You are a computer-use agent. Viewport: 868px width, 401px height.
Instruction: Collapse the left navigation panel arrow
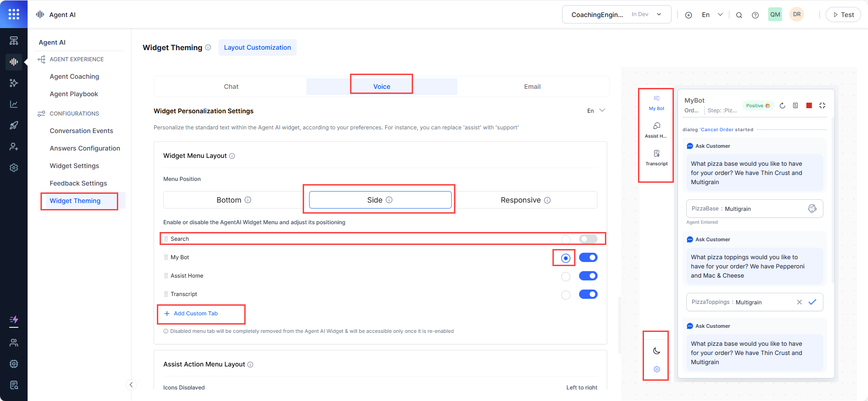pyautogui.click(x=131, y=385)
